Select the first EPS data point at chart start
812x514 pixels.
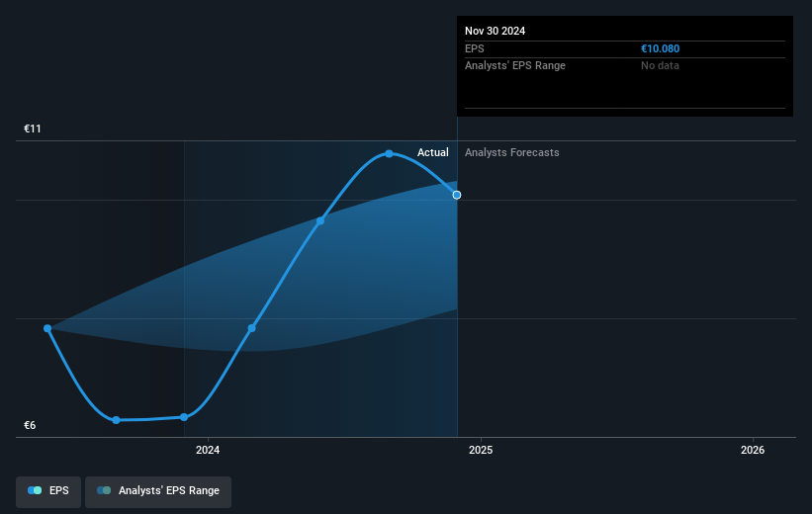coord(47,328)
